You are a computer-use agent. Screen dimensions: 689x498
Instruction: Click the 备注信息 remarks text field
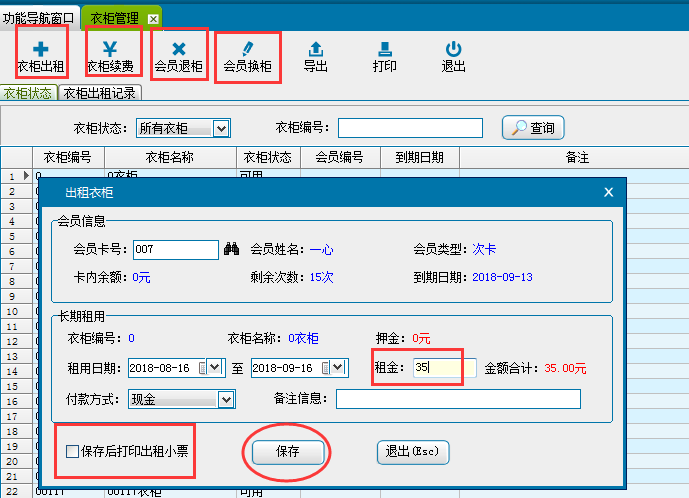(458, 400)
